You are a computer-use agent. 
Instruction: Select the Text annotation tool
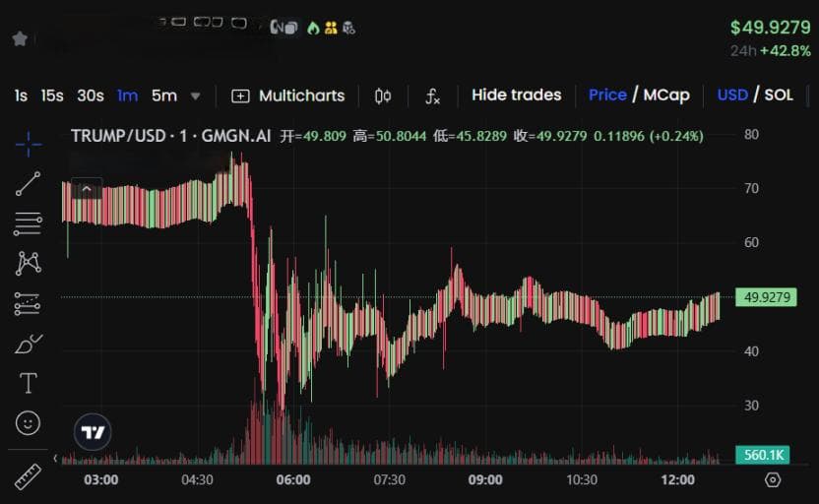click(29, 383)
